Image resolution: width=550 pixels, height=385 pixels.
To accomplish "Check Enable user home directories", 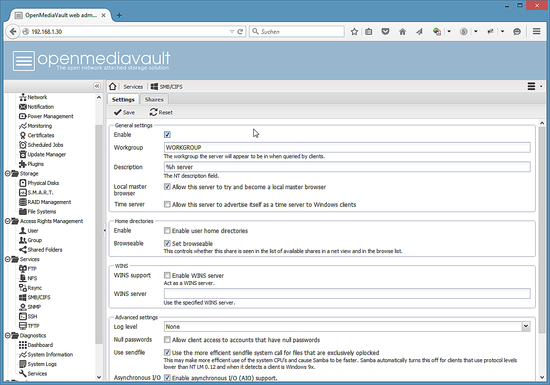I will point(167,231).
